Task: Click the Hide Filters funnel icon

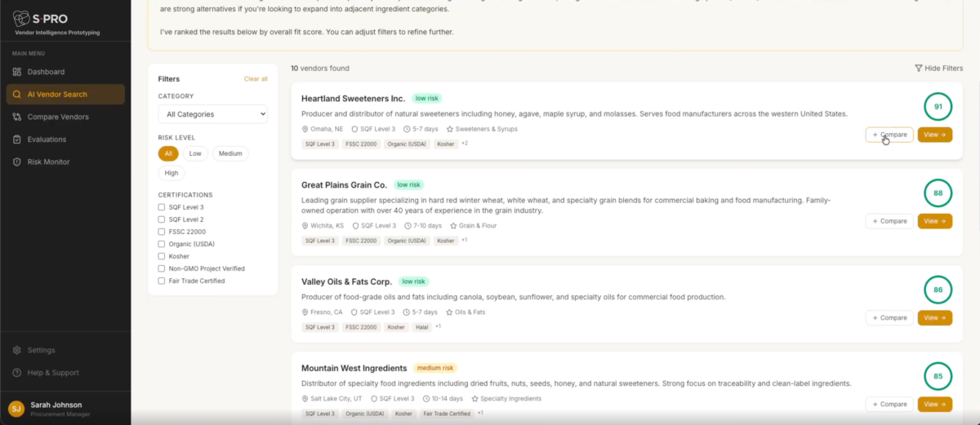Action: [x=918, y=69]
